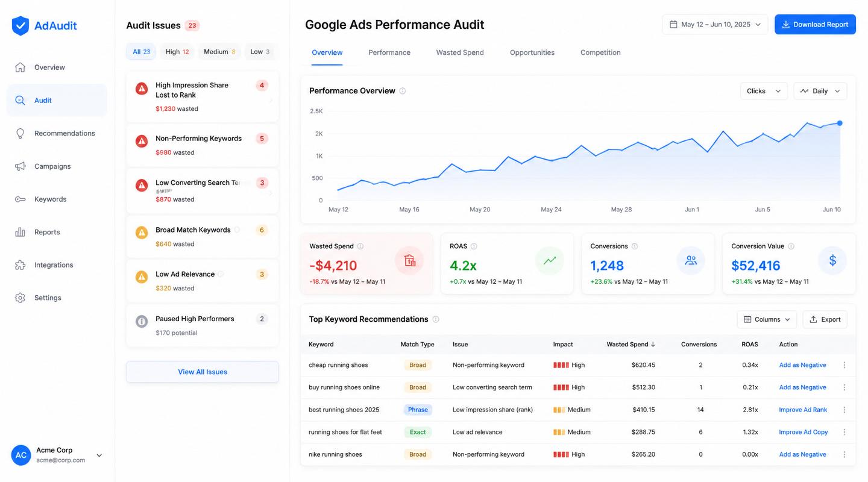Open more options for nike running shoes row
868x482 pixels.
[x=844, y=454]
